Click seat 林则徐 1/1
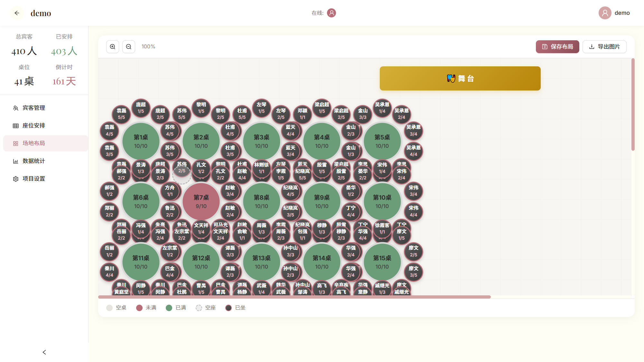The width and height of the screenshot is (644, 362). click(x=261, y=168)
